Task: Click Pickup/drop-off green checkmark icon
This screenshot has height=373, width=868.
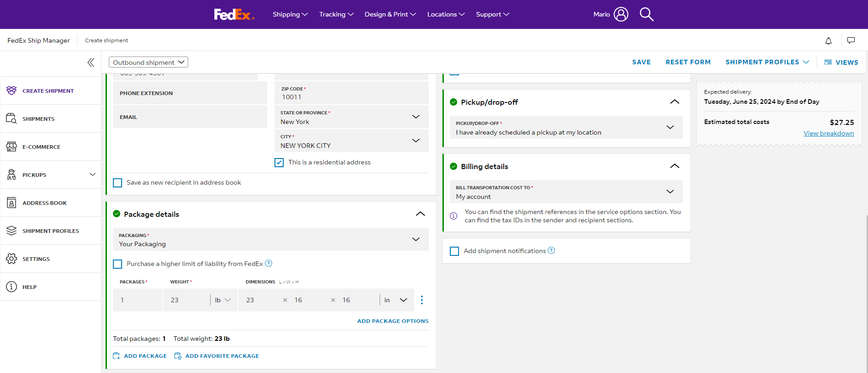Action: pyautogui.click(x=454, y=102)
